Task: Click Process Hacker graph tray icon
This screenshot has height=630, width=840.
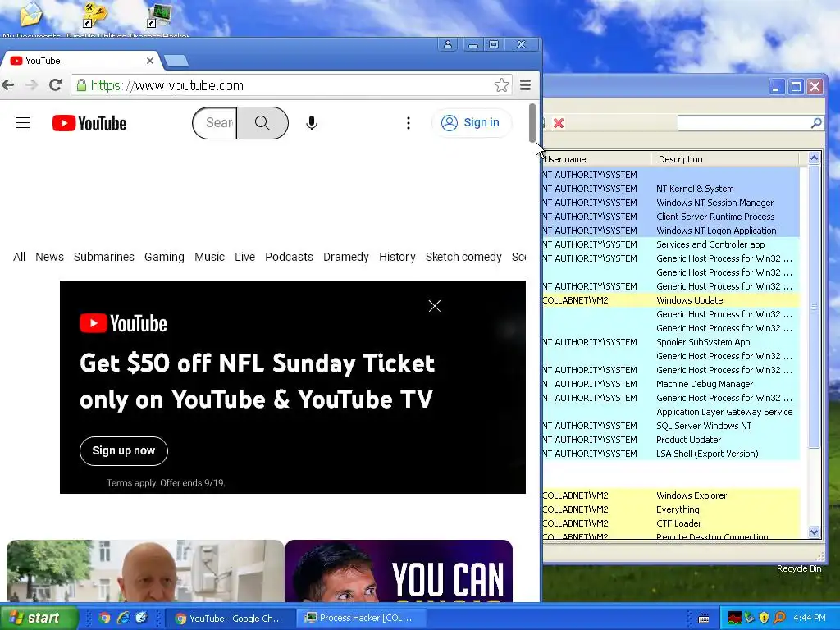Action: [734, 619]
